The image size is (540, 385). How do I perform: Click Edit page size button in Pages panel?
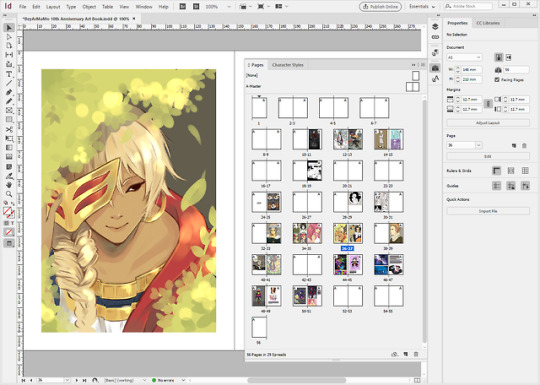395,354
